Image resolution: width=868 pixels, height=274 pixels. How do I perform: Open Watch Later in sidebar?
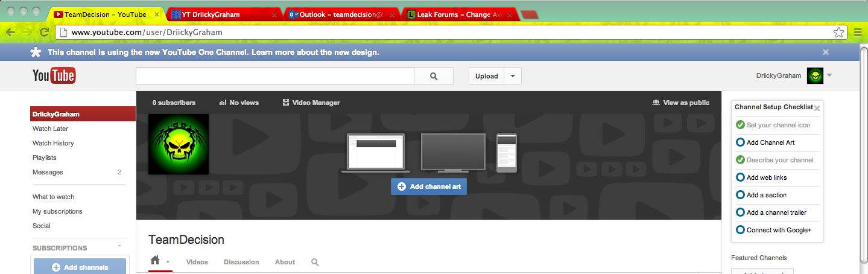(50, 129)
